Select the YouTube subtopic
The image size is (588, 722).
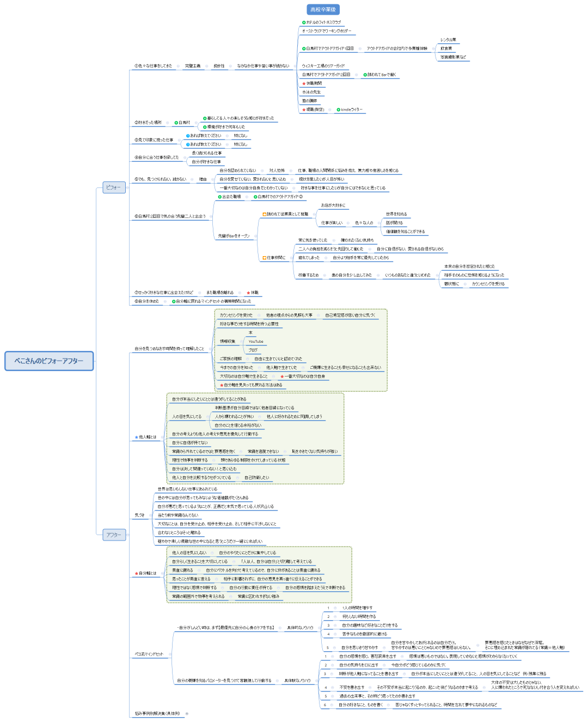pos(255,342)
